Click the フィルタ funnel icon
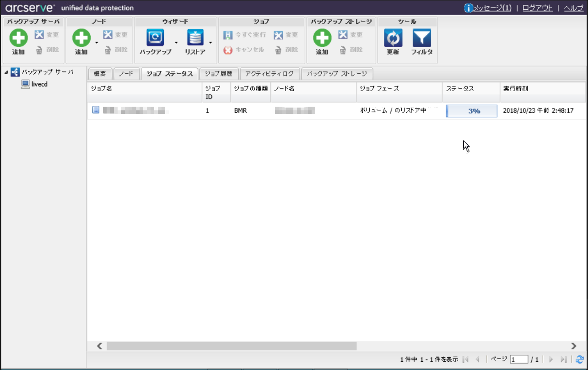588x370 pixels. click(x=421, y=38)
